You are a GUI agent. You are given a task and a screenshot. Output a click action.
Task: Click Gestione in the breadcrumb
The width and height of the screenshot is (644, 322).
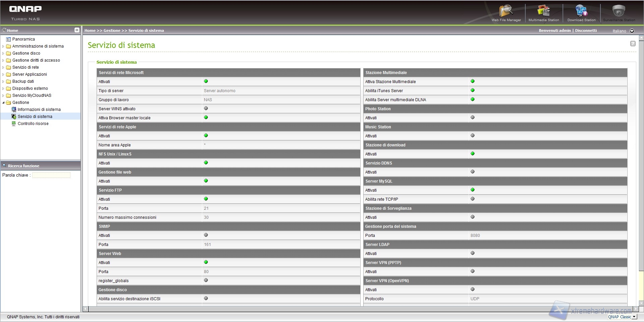coord(112,30)
